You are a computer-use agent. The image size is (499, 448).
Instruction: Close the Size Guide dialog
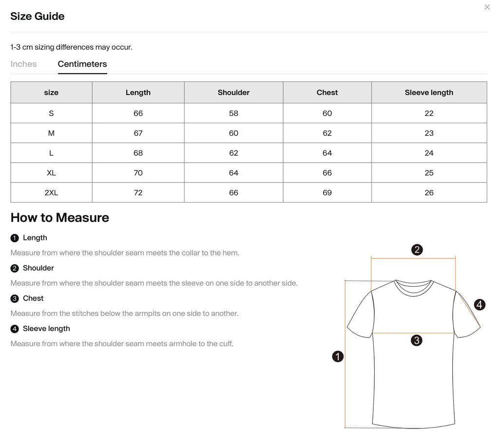coord(487,7)
